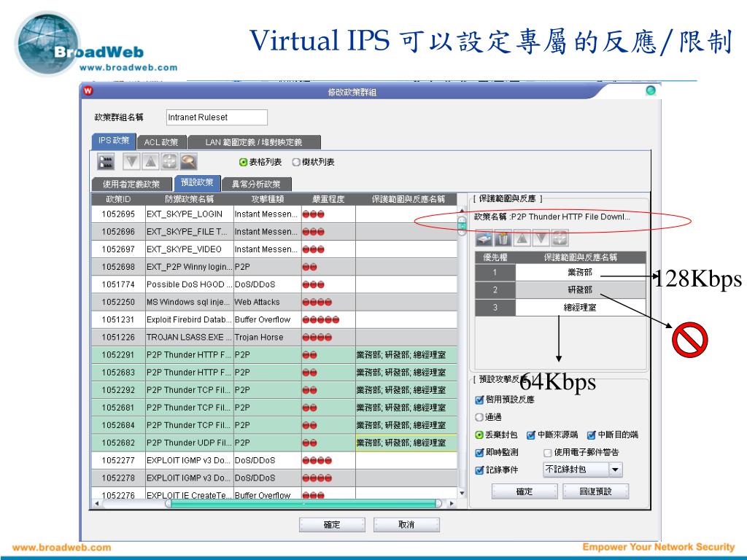Open the 使用者定義政策 tab

tap(131, 184)
